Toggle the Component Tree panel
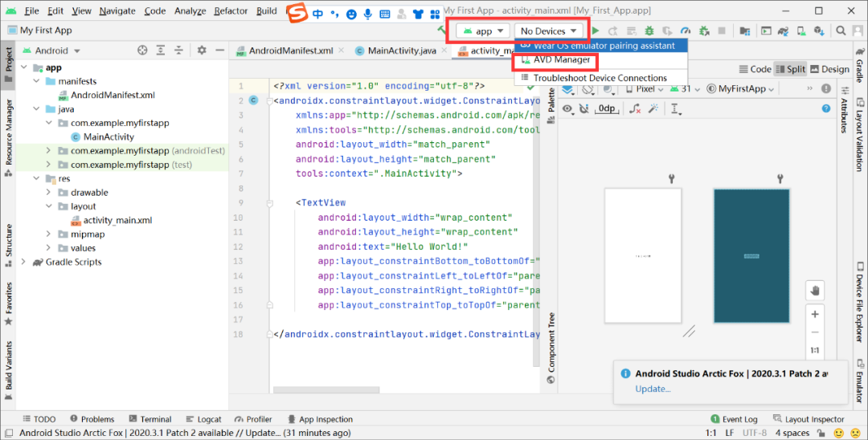 point(551,348)
